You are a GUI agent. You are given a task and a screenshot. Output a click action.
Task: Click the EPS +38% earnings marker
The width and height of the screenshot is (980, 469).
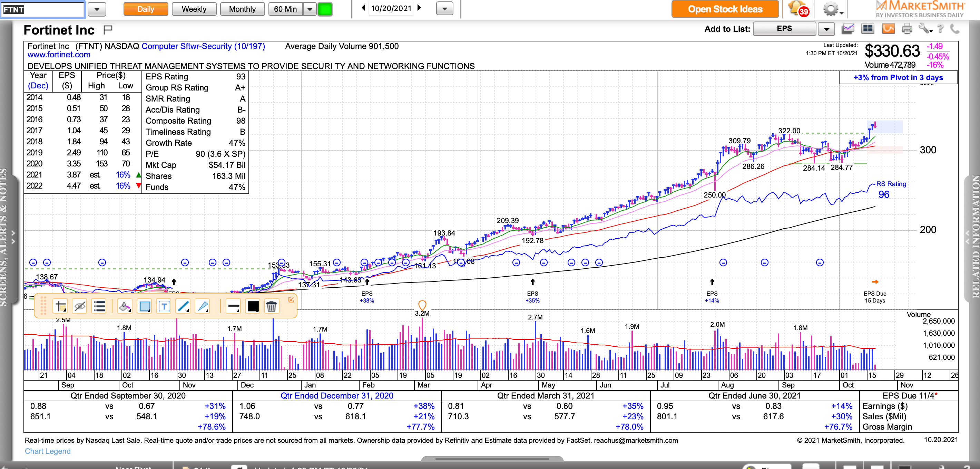367,297
